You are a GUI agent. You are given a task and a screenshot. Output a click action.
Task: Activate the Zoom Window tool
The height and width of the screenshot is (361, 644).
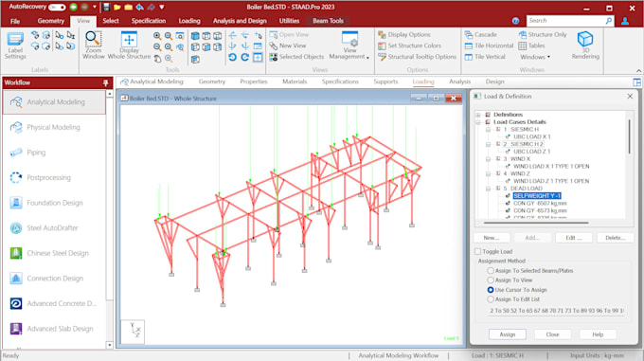pos(93,45)
